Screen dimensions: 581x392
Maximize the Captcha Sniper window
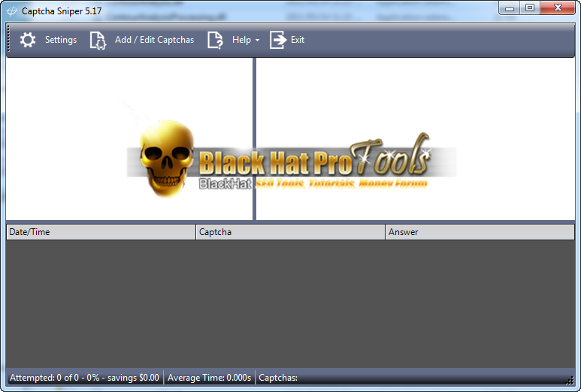click(x=530, y=8)
